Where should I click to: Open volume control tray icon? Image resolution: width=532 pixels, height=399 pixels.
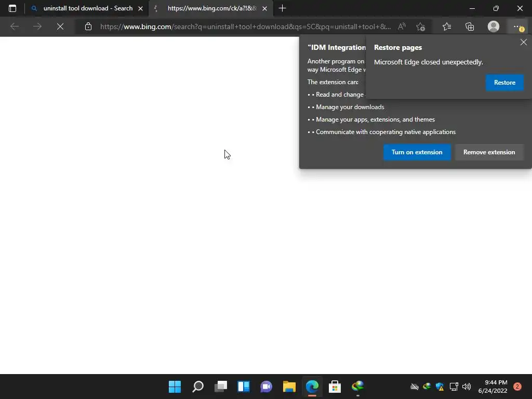(x=467, y=387)
